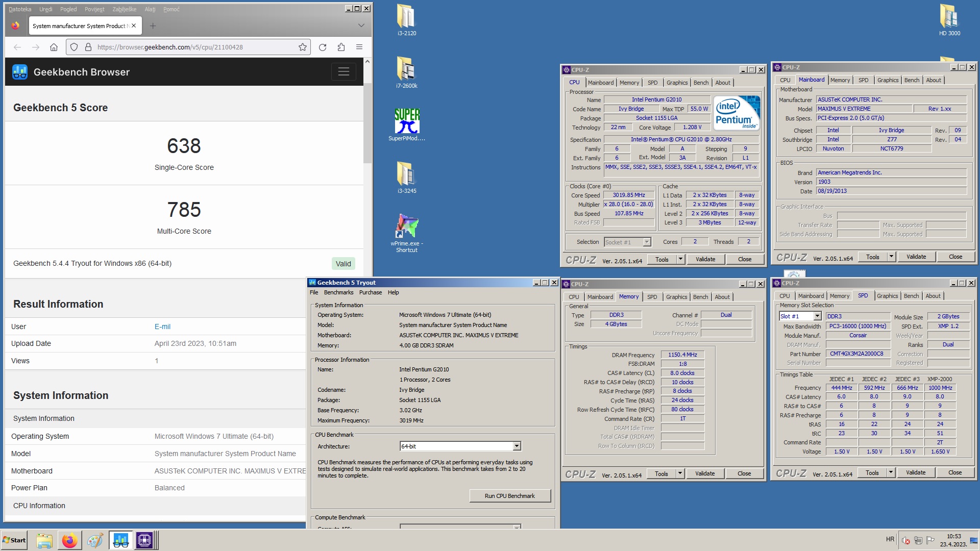Toggle Geekbench Browser navigation menu
The image size is (980, 551).
pyautogui.click(x=344, y=72)
